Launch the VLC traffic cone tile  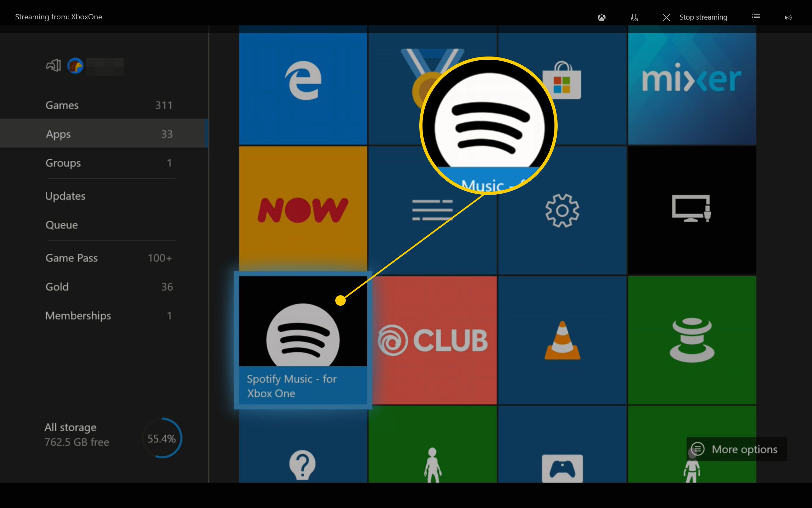click(562, 340)
